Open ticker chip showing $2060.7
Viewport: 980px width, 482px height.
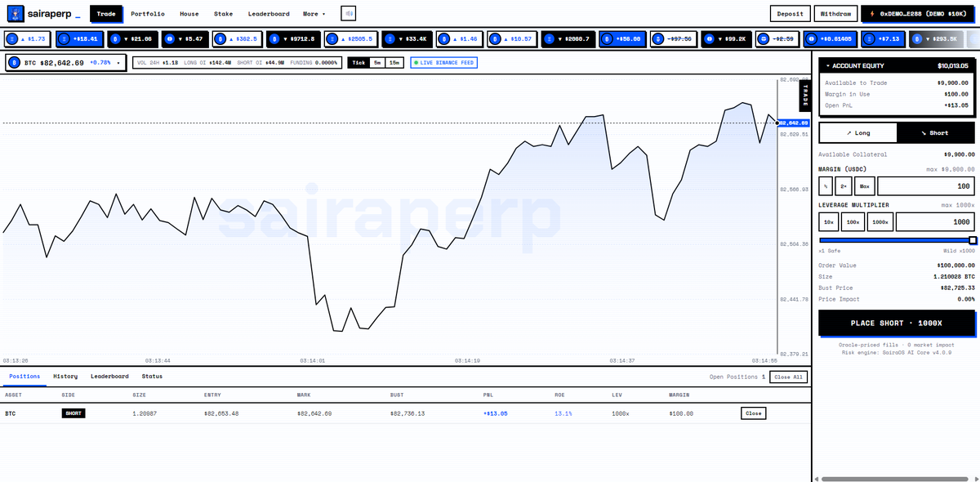click(x=569, y=38)
